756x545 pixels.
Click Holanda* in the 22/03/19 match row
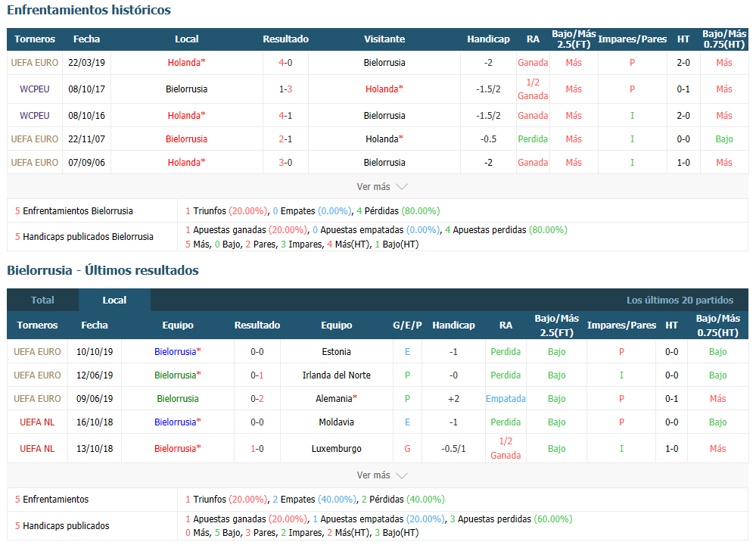[187, 63]
